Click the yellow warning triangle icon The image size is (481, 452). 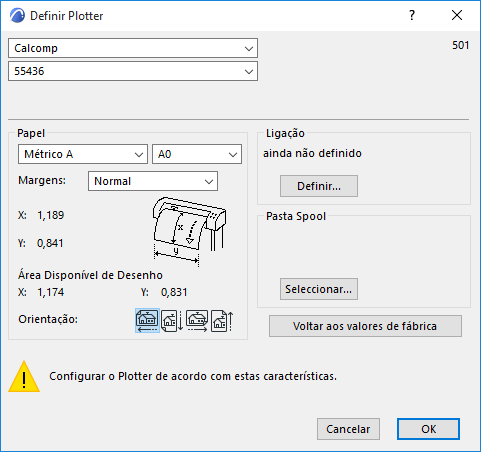click(x=24, y=376)
